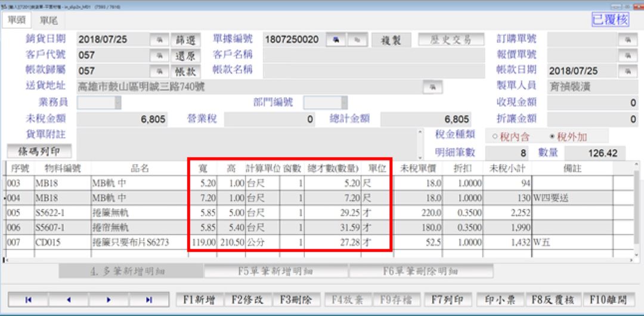
Task: Expand 業務員 dropdown
Action: (118, 103)
